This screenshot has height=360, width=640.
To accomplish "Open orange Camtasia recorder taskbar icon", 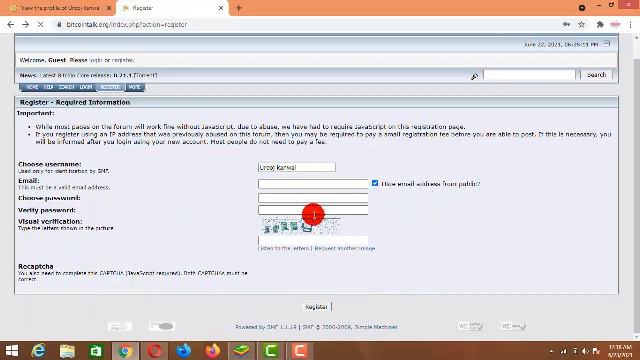I will (x=300, y=351).
